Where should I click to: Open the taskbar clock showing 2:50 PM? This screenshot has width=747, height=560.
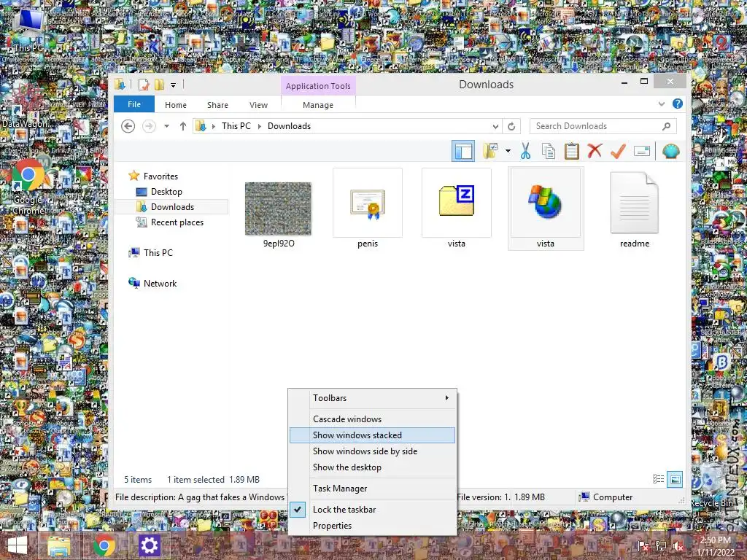click(715, 546)
